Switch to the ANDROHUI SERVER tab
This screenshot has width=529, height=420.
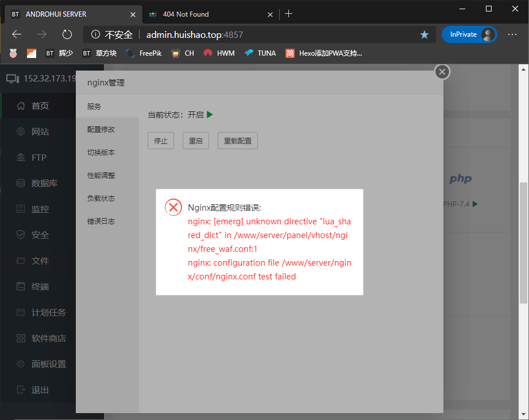click(x=72, y=14)
